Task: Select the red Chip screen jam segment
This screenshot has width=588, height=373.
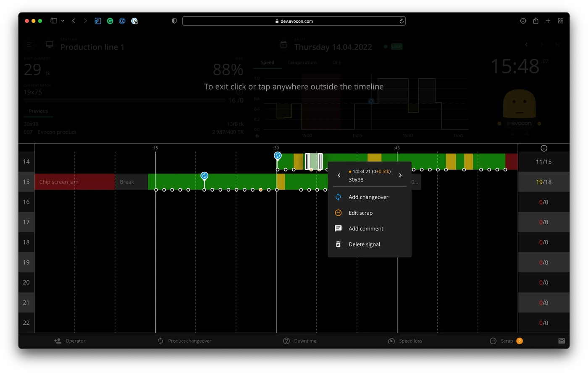Action: click(x=74, y=182)
